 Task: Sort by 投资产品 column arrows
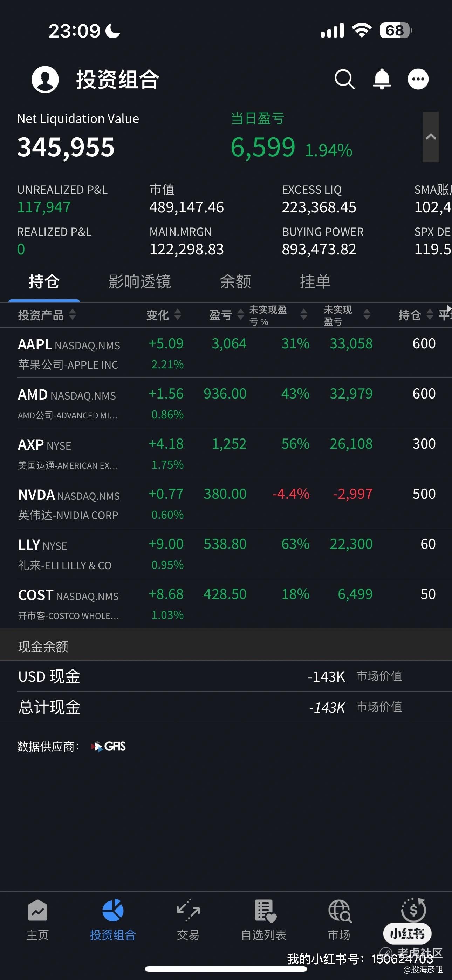72,315
